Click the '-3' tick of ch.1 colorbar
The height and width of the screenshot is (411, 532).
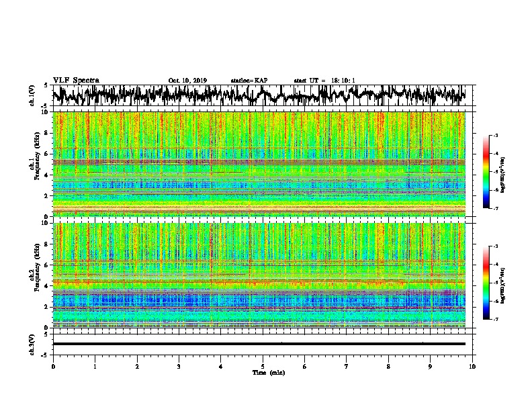tap(496, 135)
